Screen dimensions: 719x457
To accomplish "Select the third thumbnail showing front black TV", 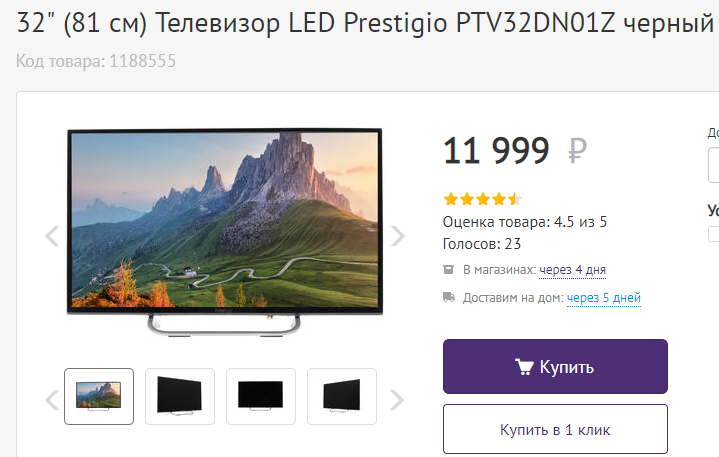I will (x=261, y=396).
